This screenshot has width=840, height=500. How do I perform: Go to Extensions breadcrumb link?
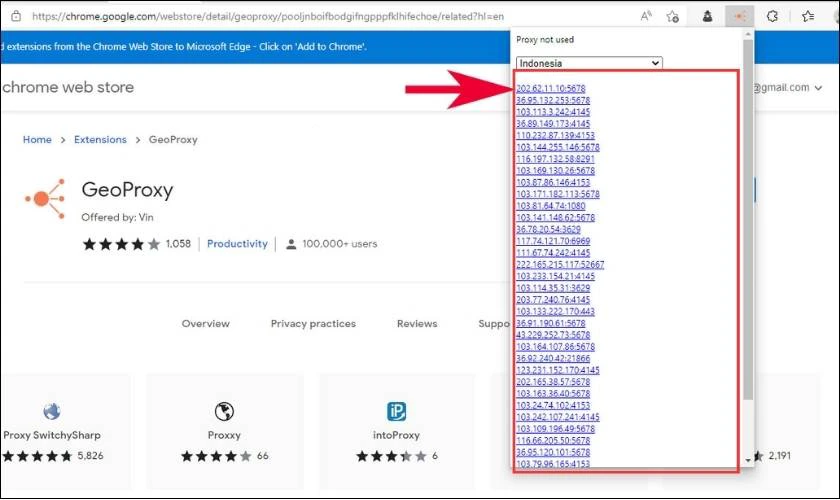[100, 140]
